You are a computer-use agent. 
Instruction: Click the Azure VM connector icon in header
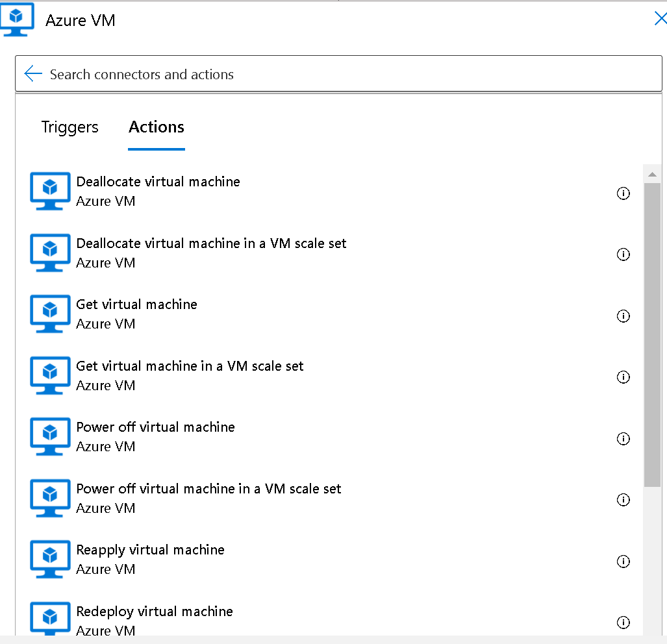tap(17, 19)
